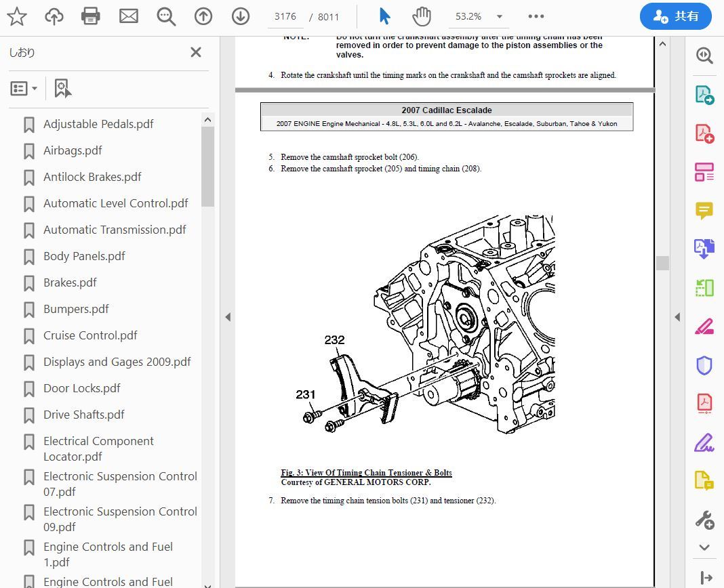This screenshot has height=588, width=724.
Task: Open Electrical Component Locator.pdf bookmark
Action: (x=98, y=448)
